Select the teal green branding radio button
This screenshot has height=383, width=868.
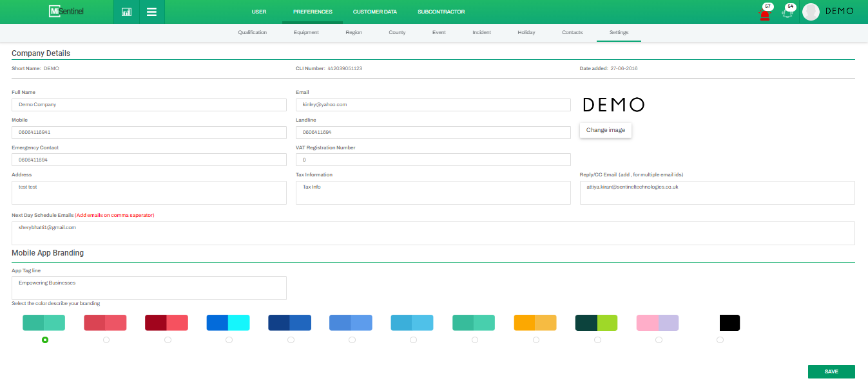click(x=45, y=340)
